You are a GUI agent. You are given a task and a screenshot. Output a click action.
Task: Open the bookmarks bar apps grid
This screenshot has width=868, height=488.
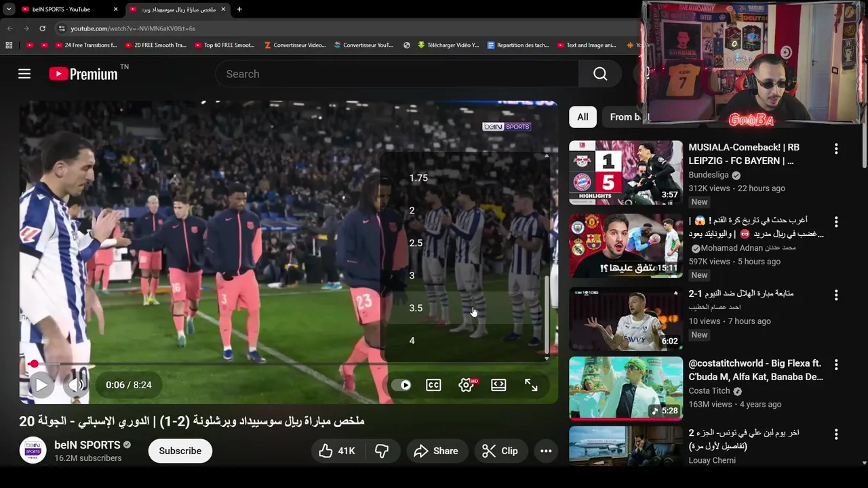point(9,45)
